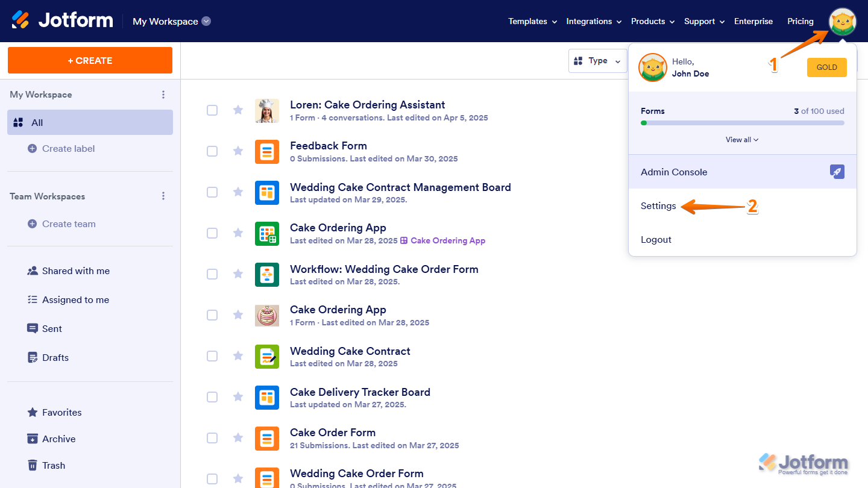Click the Jotform logo in header
This screenshot has height=488, width=868.
point(63,20)
